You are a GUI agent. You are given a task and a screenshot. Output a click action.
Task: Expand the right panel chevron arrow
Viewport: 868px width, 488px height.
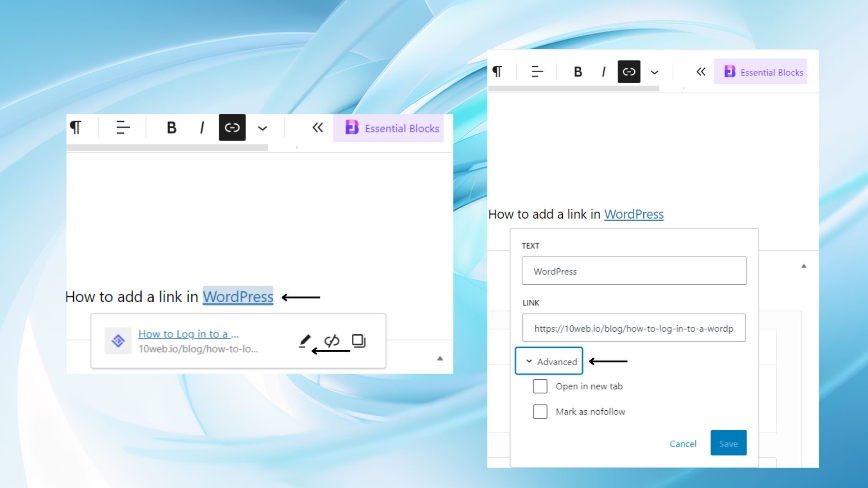(x=701, y=71)
